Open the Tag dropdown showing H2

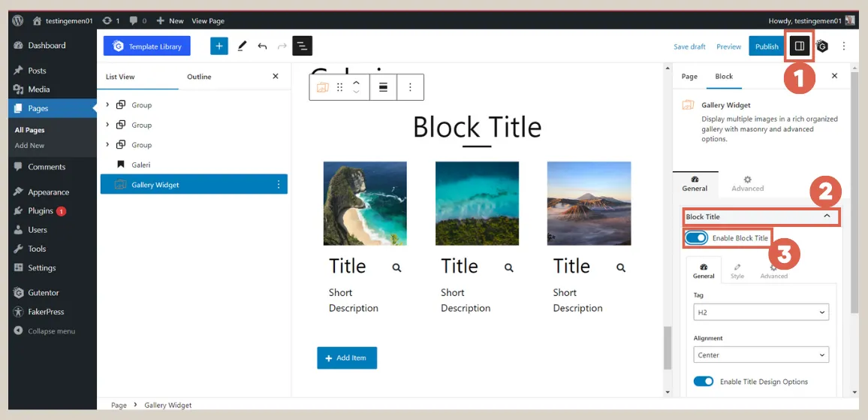click(x=761, y=313)
